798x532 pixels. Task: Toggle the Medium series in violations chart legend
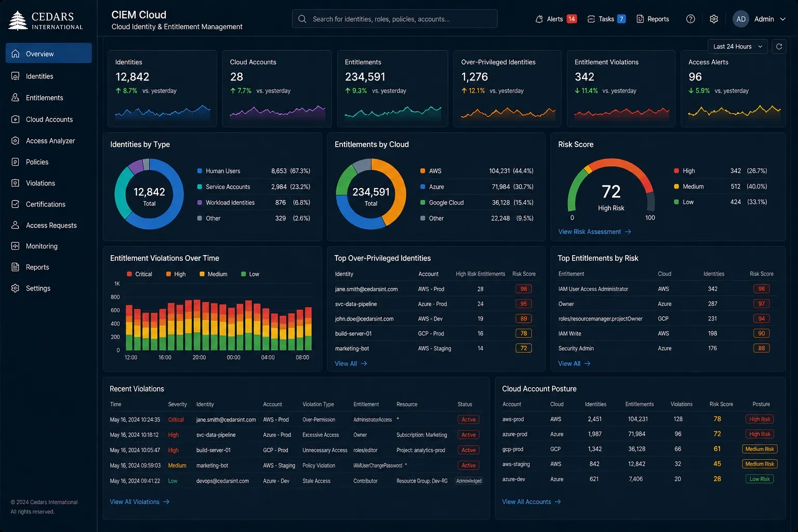point(214,274)
